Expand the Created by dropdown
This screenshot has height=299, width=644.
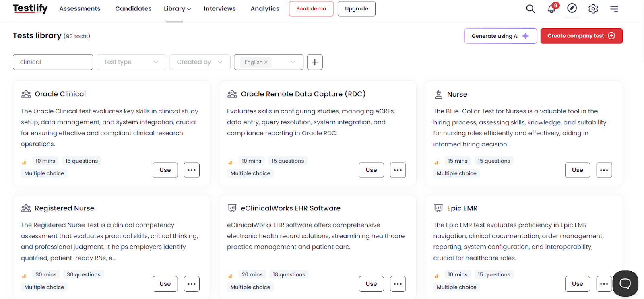tap(200, 62)
